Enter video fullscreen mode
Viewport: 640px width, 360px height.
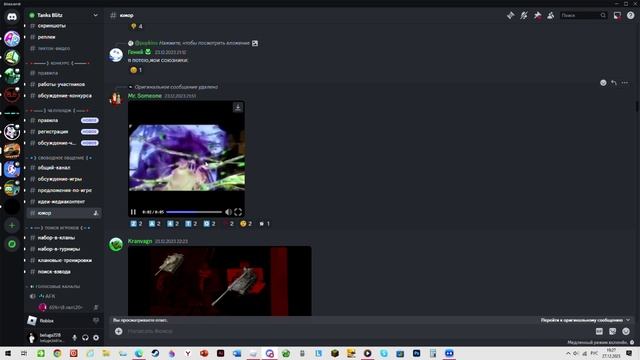click(238, 212)
